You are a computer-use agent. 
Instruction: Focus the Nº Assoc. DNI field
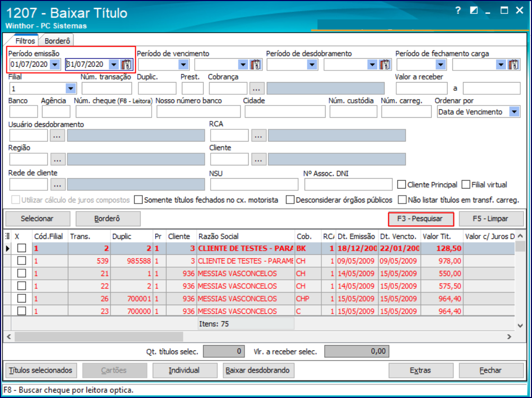click(348, 184)
